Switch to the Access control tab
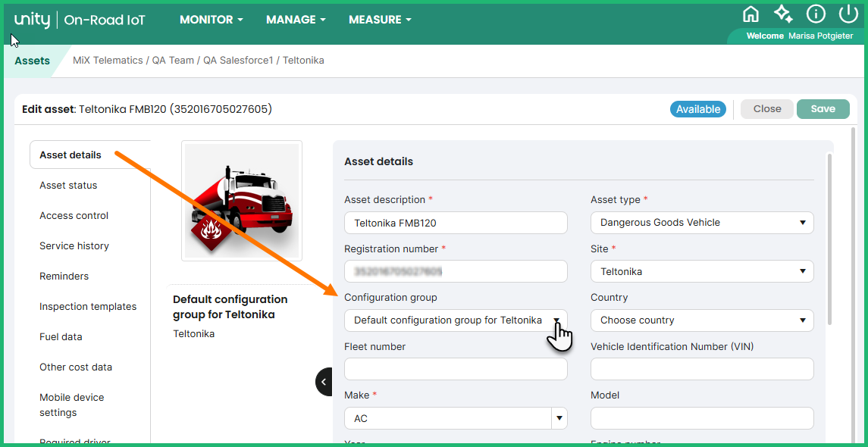The image size is (868, 447). (74, 216)
